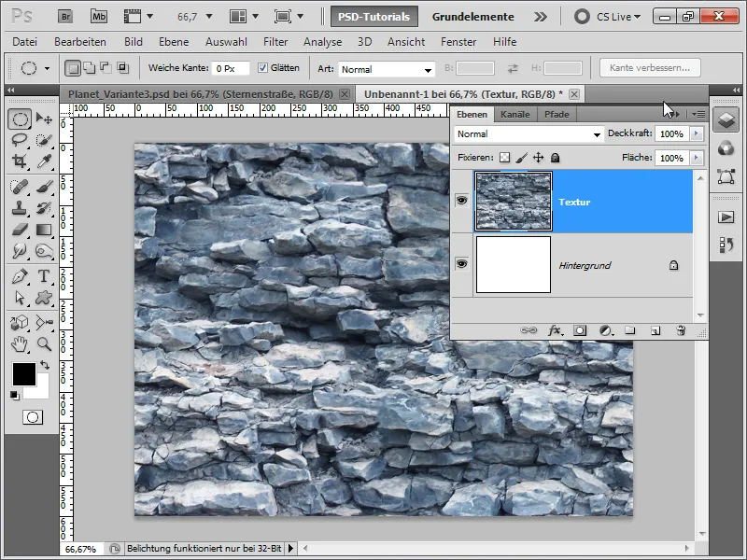This screenshot has height=560, width=747.
Task: Toggle the Glätten anti-alias checkbox
Action: [262, 68]
